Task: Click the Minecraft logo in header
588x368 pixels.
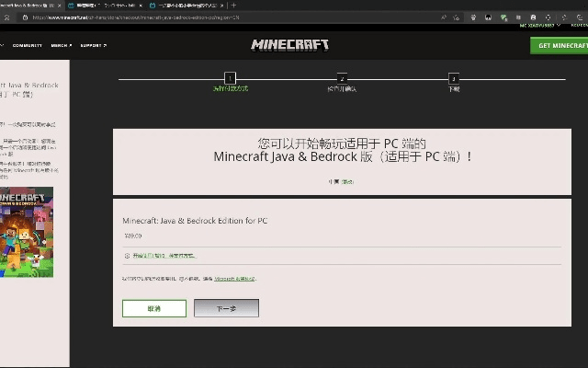Action: click(289, 45)
